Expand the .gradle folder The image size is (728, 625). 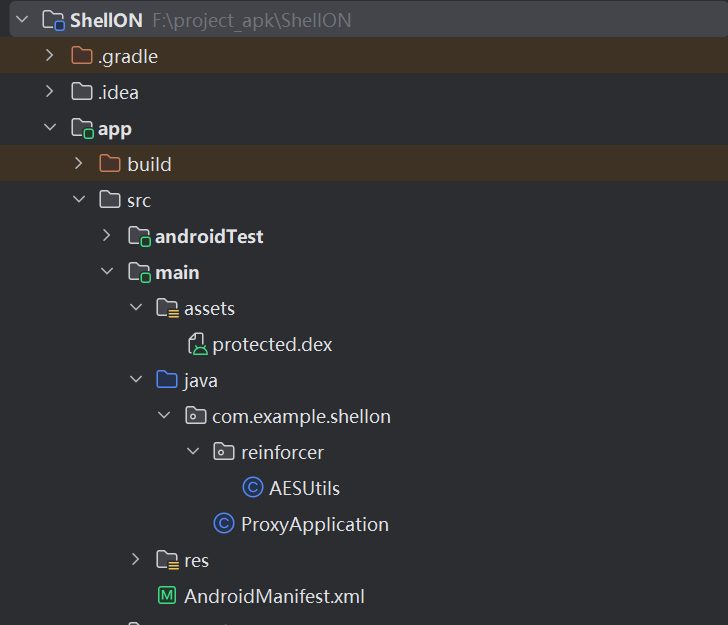49,56
